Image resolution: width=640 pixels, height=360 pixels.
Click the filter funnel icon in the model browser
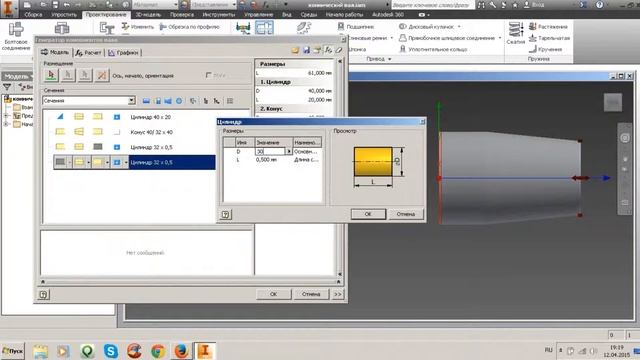(x=7, y=87)
